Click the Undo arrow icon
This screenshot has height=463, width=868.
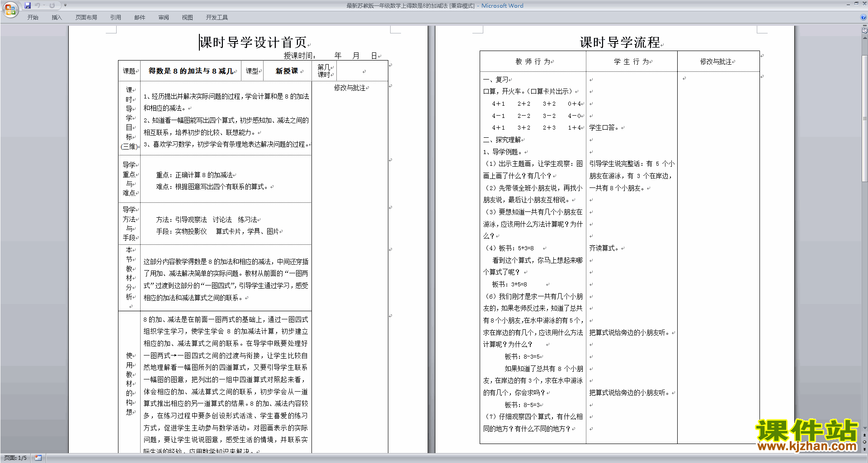(x=38, y=5)
